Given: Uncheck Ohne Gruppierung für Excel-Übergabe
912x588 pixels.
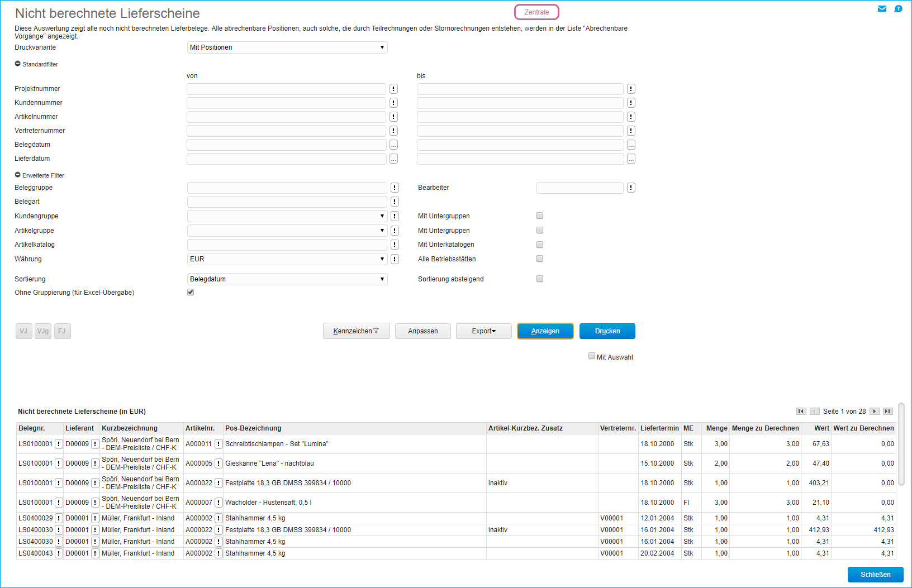Looking at the screenshot, I should (x=191, y=292).
